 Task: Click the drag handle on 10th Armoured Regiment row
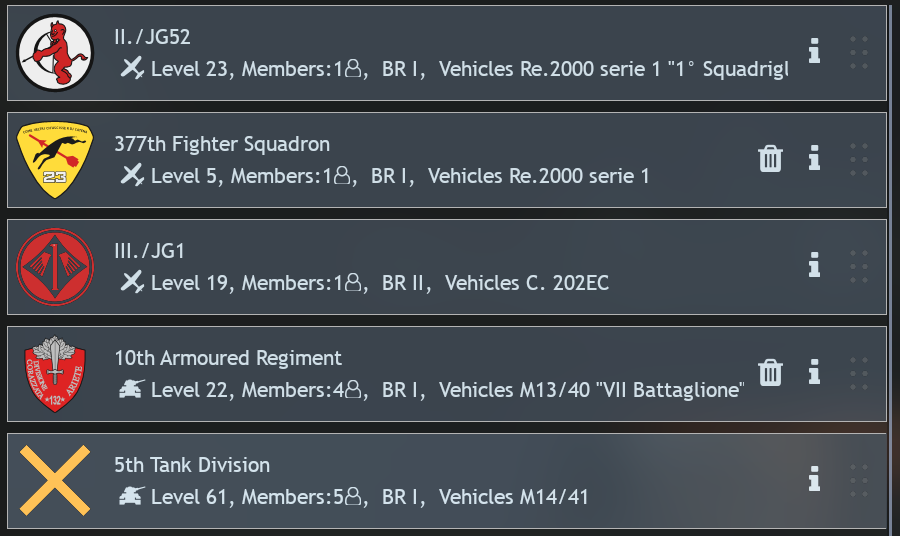(859, 374)
